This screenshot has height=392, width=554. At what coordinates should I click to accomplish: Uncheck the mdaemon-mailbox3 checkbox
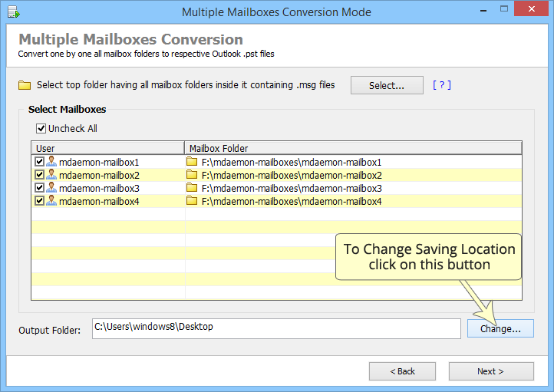tap(39, 187)
